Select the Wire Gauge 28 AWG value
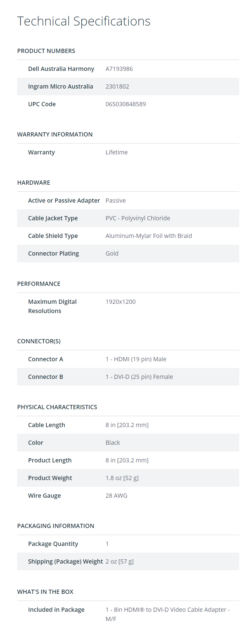251x644 pixels. point(116,496)
